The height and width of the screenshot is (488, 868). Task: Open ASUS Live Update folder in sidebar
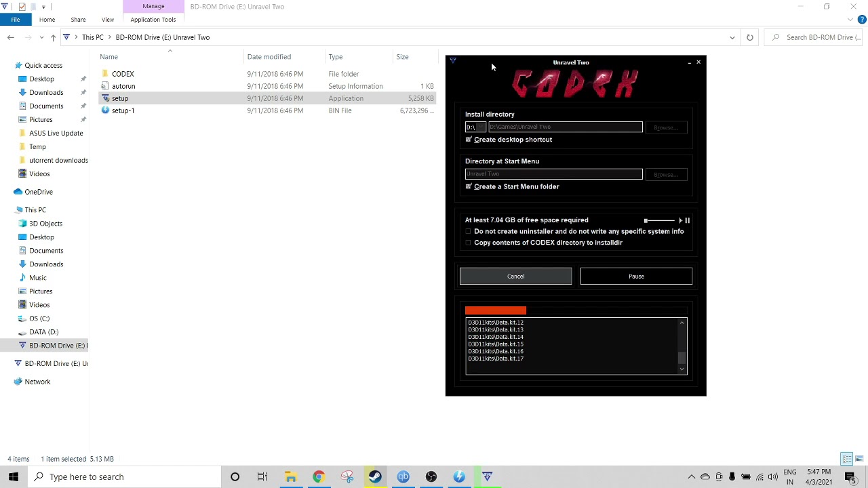tap(56, 134)
